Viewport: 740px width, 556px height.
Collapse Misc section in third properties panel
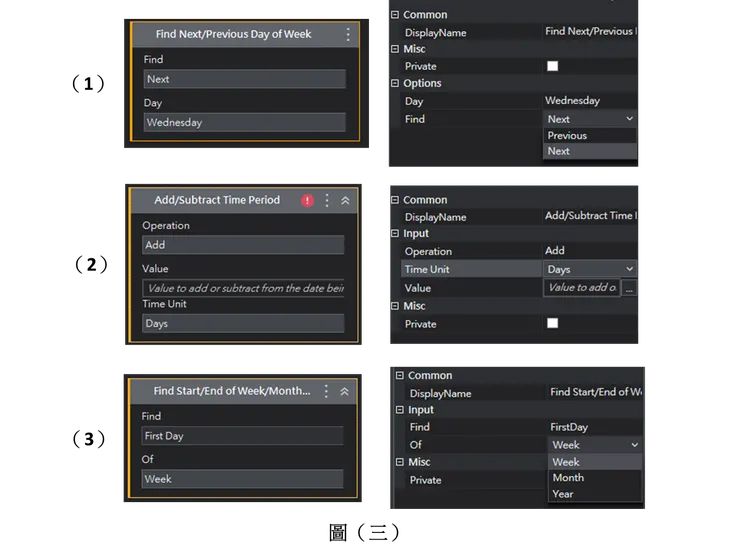pyautogui.click(x=400, y=462)
